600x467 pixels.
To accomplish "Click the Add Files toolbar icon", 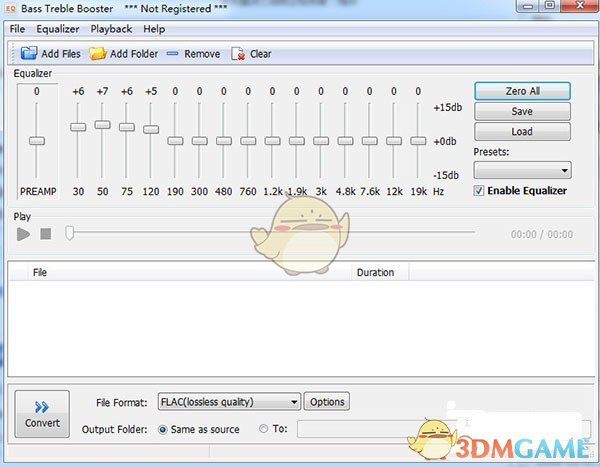I will (x=29, y=53).
